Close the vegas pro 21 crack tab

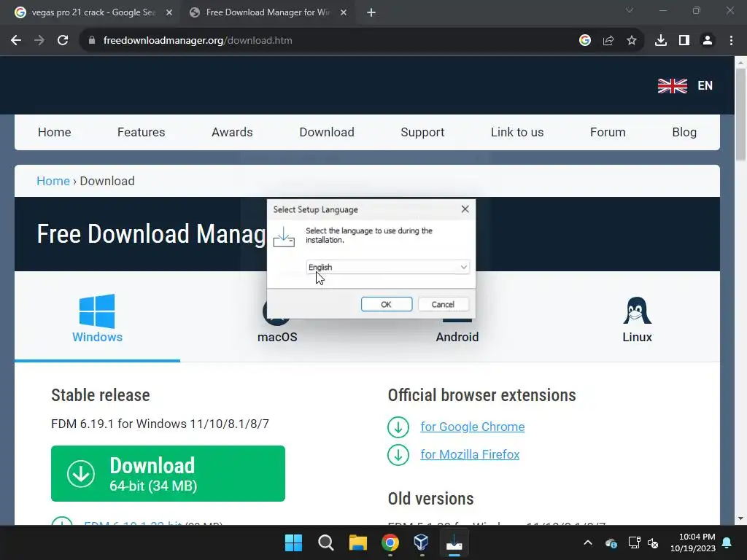tap(169, 12)
